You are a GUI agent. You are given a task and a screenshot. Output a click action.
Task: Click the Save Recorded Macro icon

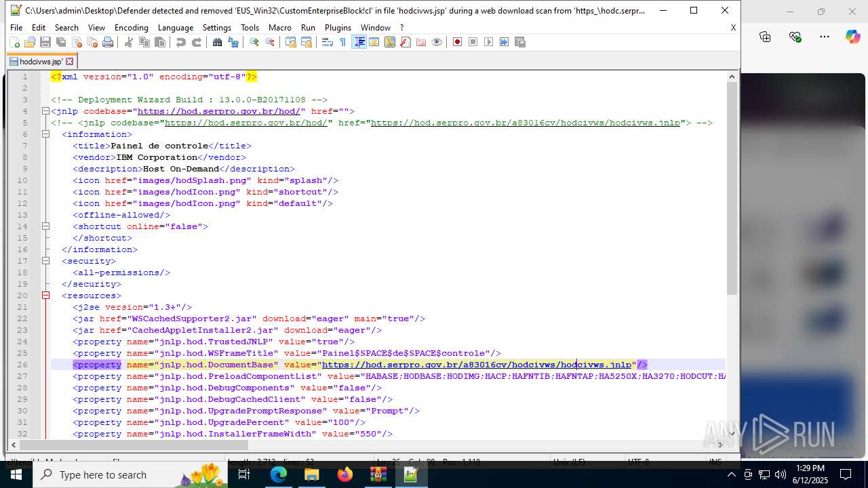coord(520,42)
